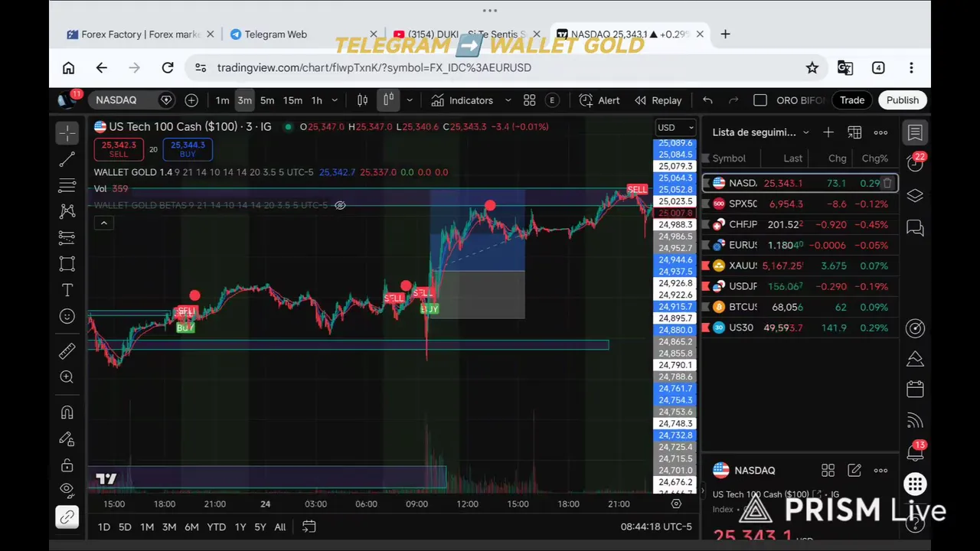The width and height of the screenshot is (980, 551).
Task: Open the watchlist sidebar panel icon
Action: (x=915, y=132)
